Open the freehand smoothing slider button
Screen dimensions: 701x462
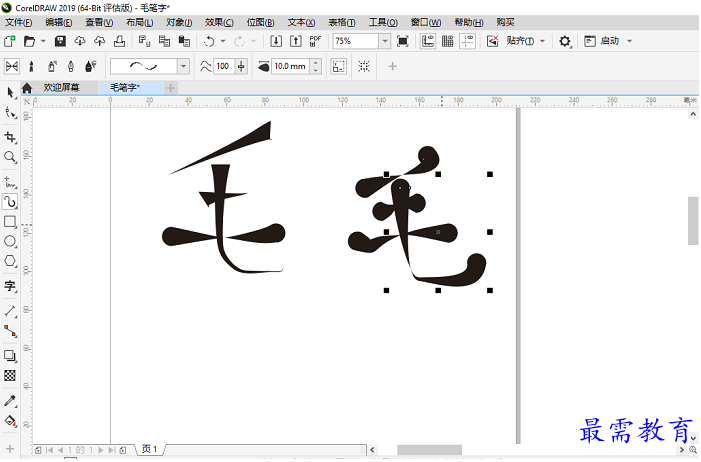coord(241,67)
